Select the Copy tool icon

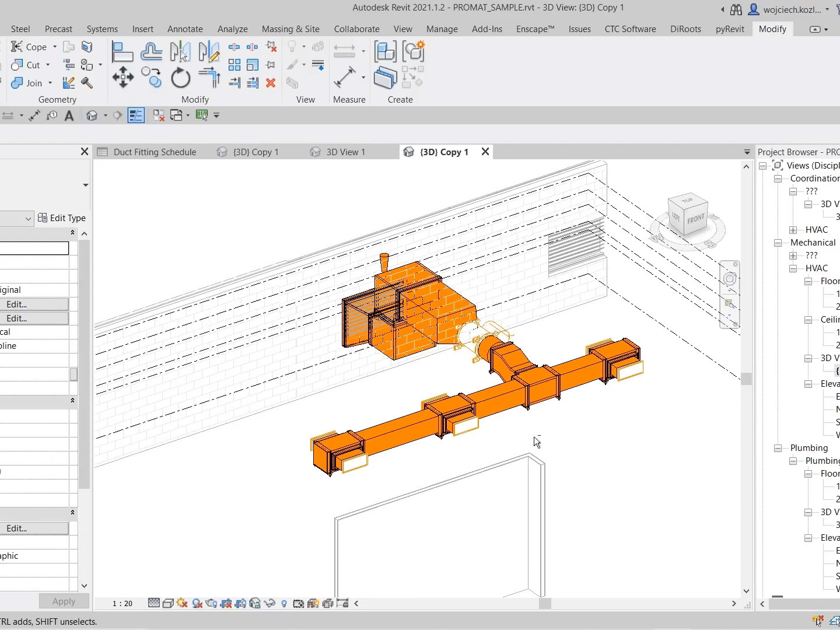click(151, 77)
